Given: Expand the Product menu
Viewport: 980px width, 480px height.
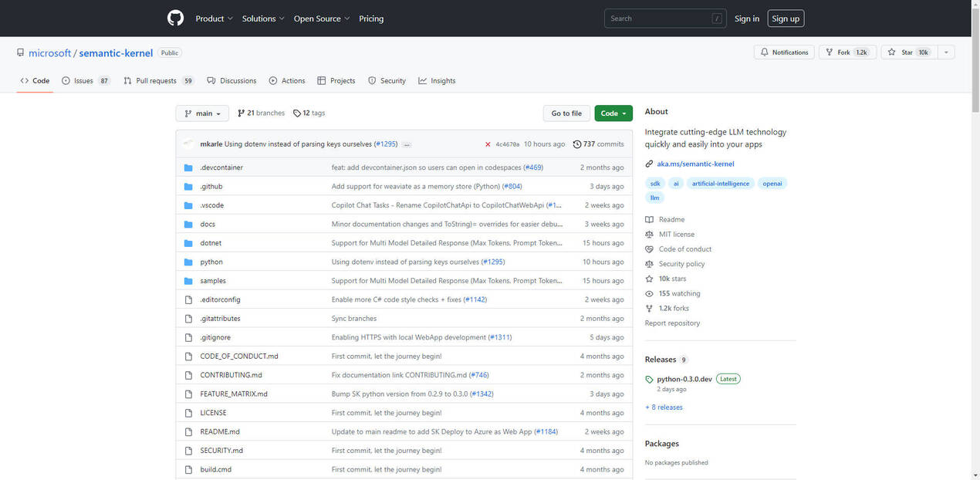Looking at the screenshot, I should coord(214,19).
